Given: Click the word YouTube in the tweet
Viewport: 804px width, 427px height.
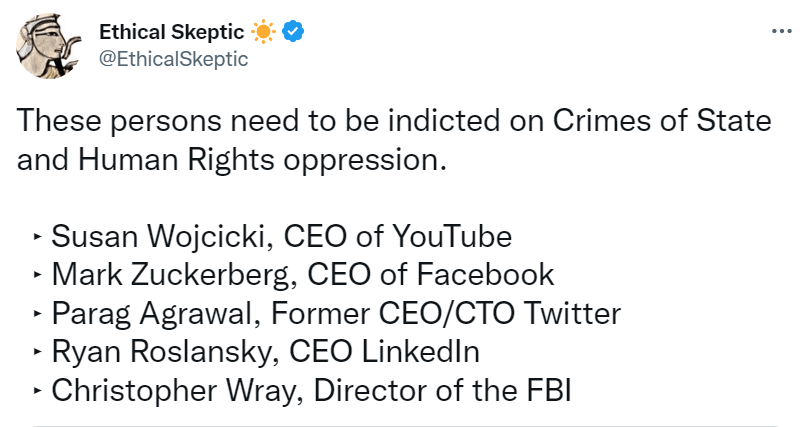Looking at the screenshot, I should (x=451, y=237).
